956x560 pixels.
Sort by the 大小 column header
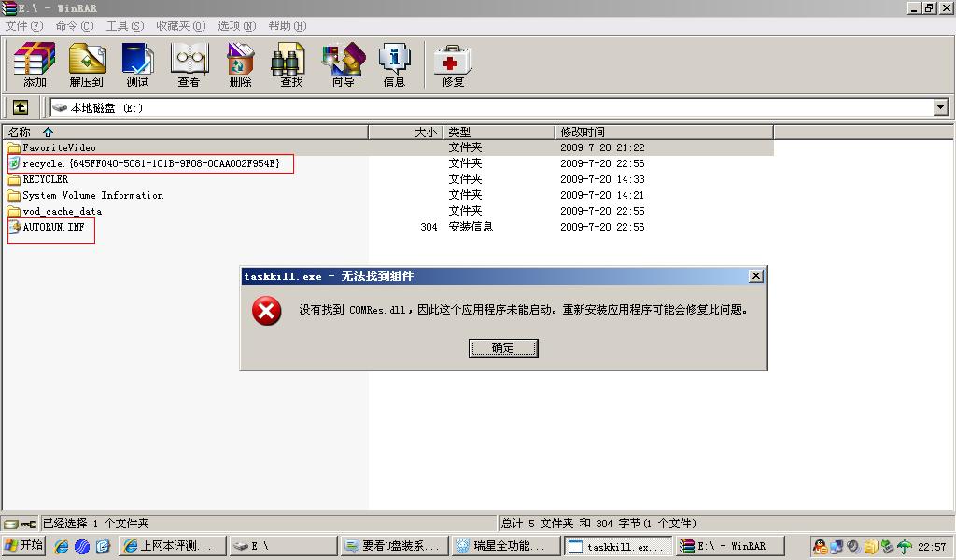(405, 132)
